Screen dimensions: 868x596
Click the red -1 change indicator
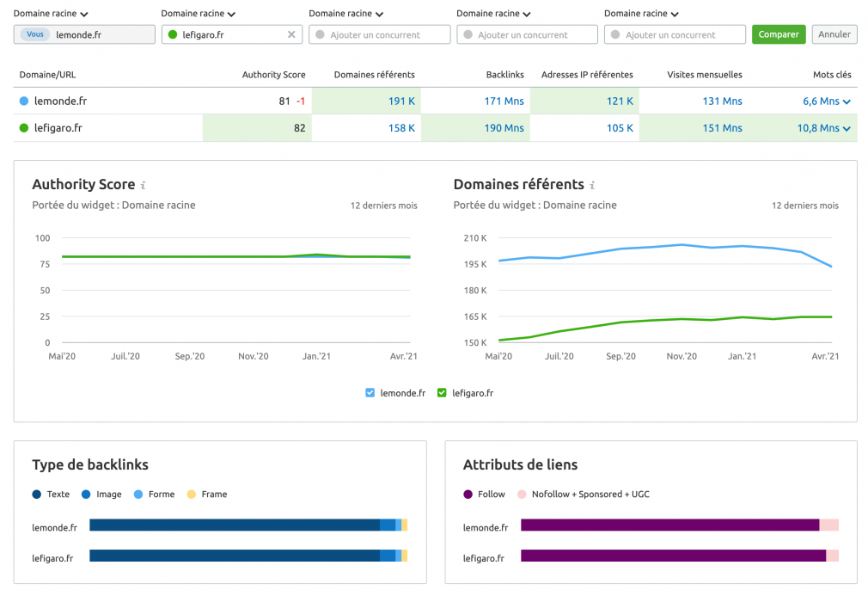click(x=301, y=101)
